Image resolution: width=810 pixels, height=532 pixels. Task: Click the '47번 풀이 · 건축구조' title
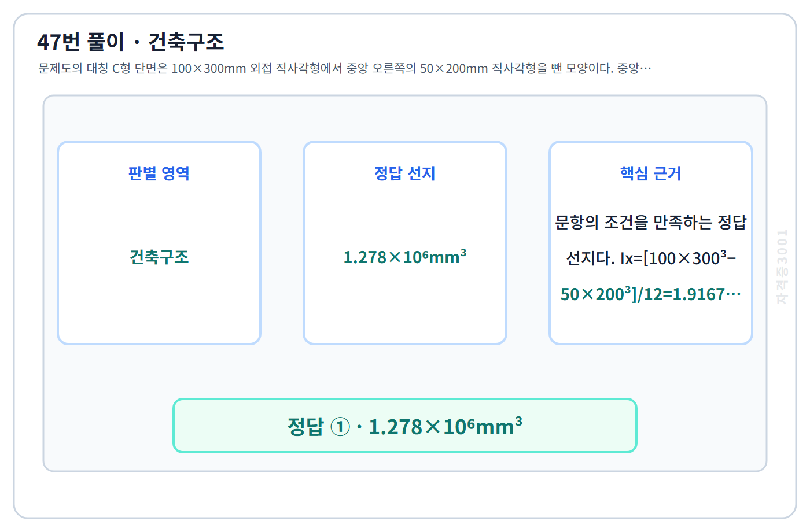130,42
